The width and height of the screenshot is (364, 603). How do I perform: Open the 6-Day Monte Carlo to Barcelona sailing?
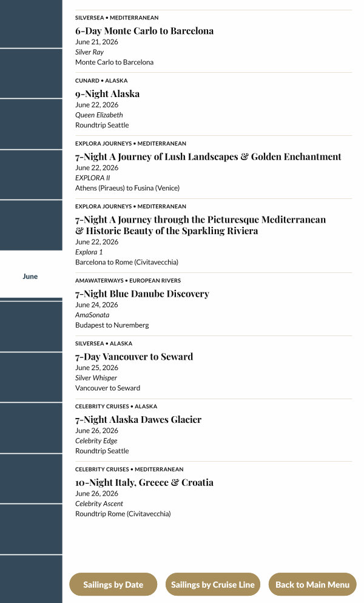click(144, 31)
